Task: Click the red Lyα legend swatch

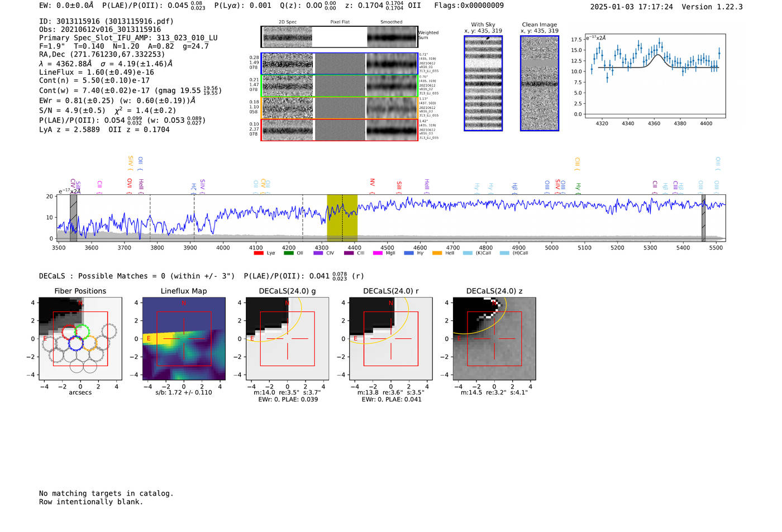Action: click(258, 253)
